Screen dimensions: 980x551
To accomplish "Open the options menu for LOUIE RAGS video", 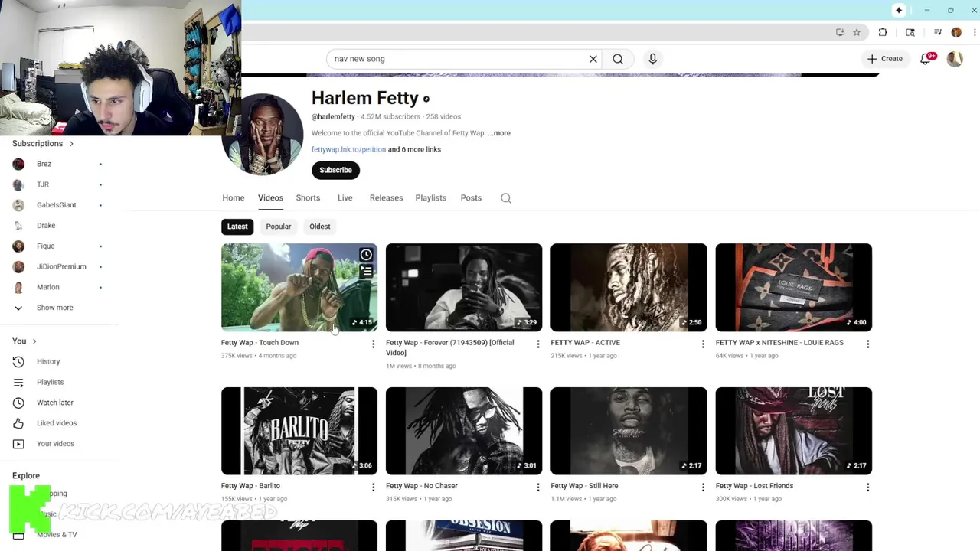I will click(x=867, y=344).
